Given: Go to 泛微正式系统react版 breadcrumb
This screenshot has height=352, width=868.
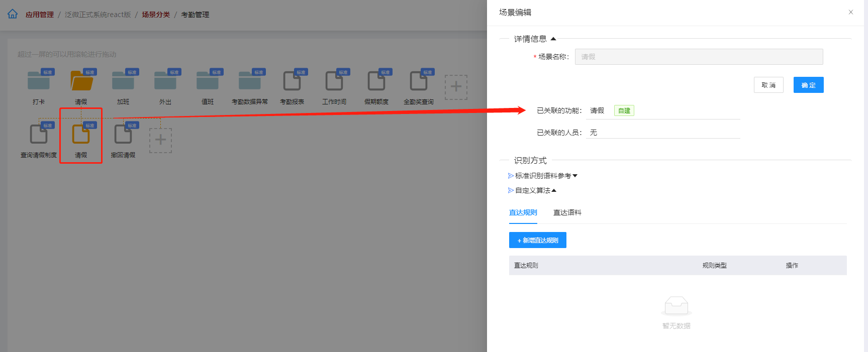Looking at the screenshot, I should (x=98, y=15).
